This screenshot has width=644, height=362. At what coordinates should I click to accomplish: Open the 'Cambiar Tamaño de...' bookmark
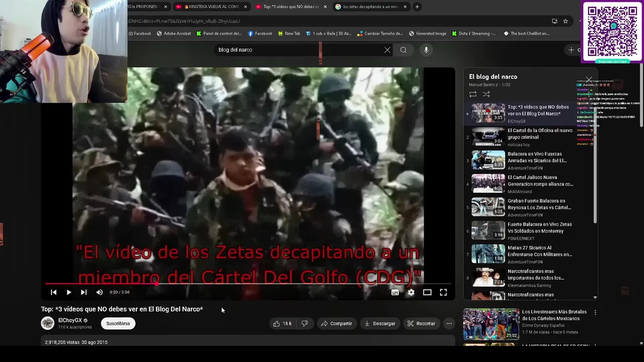[x=380, y=34]
